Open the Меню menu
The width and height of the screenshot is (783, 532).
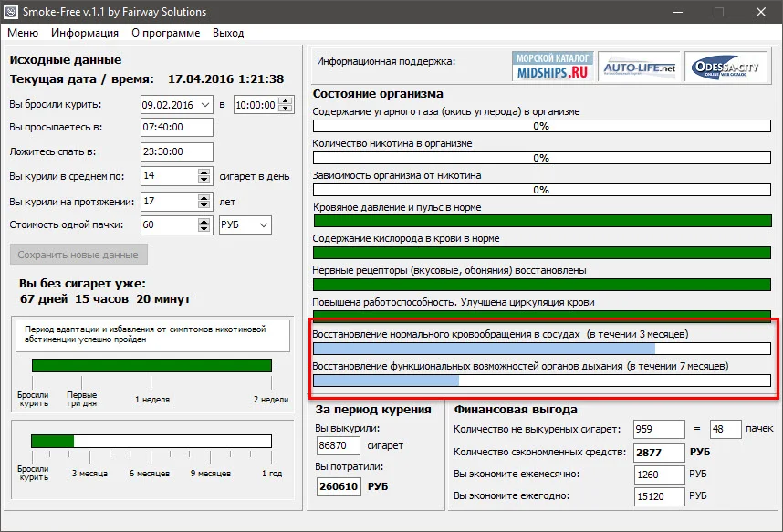click(23, 33)
